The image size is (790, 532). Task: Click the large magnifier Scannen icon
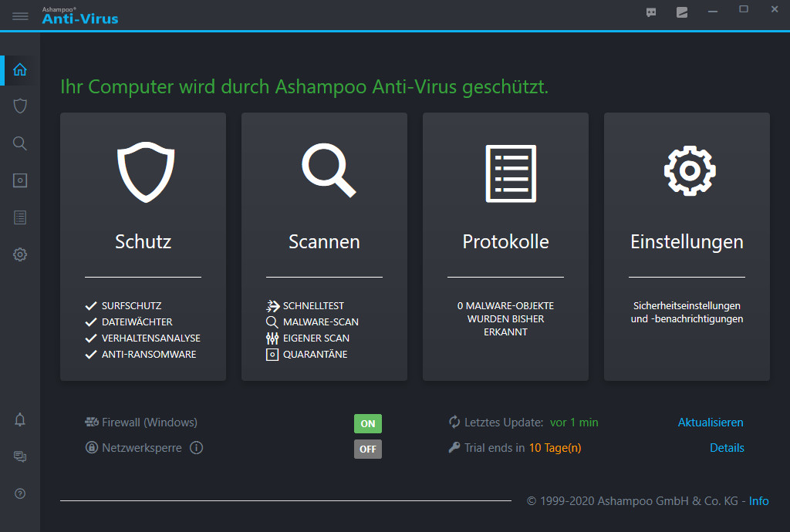(329, 170)
